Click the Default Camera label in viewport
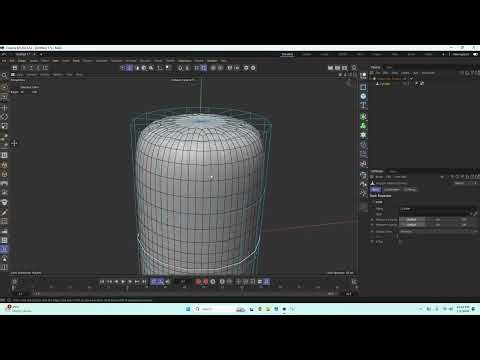This screenshot has width=480, height=360. 182,80
